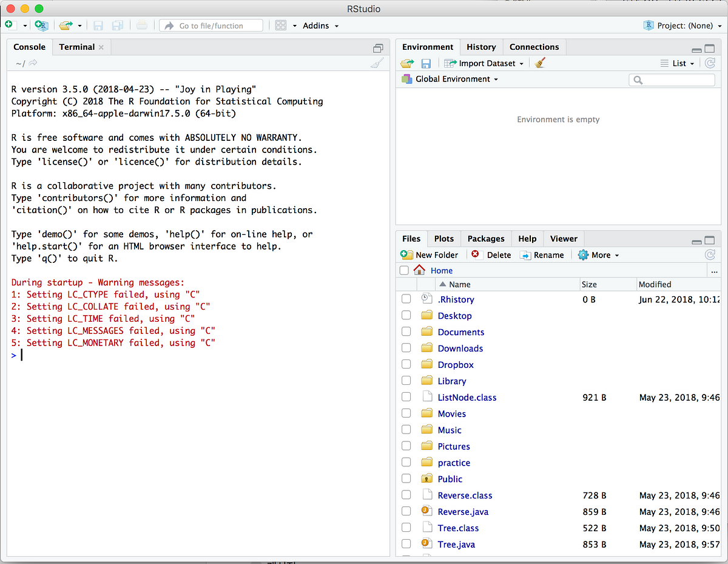Image resolution: width=728 pixels, height=564 pixels.
Task: Click the Save document icon in toolbar
Action: (x=98, y=25)
